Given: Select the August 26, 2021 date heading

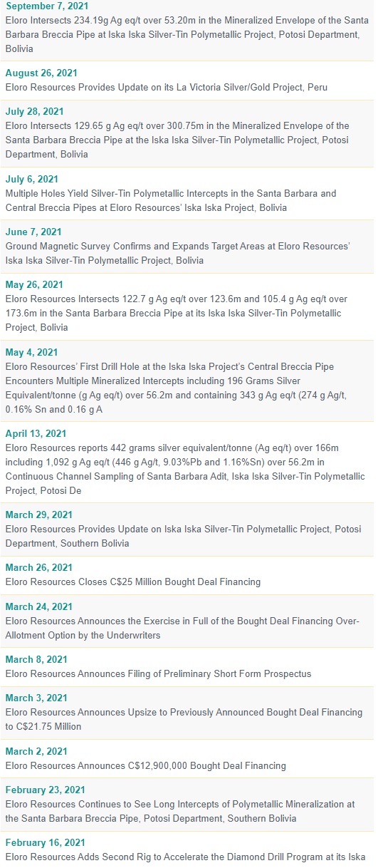Looking at the screenshot, I should coord(41,73).
